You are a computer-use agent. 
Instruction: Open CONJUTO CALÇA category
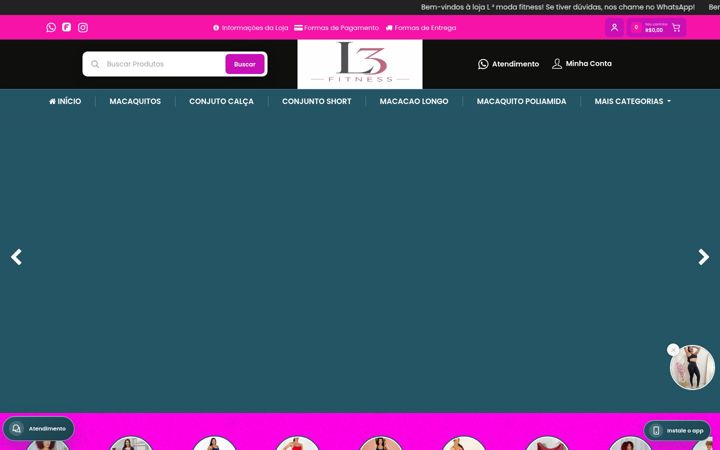(221, 101)
